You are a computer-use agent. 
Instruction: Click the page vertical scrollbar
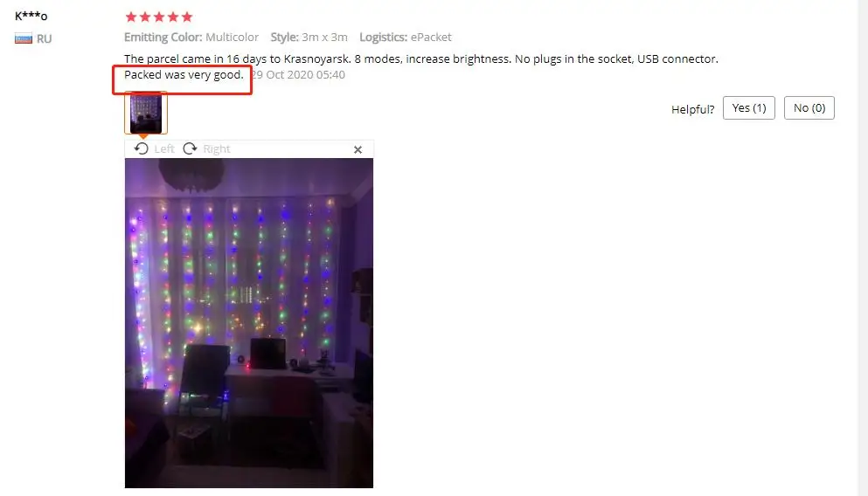pos(863,248)
